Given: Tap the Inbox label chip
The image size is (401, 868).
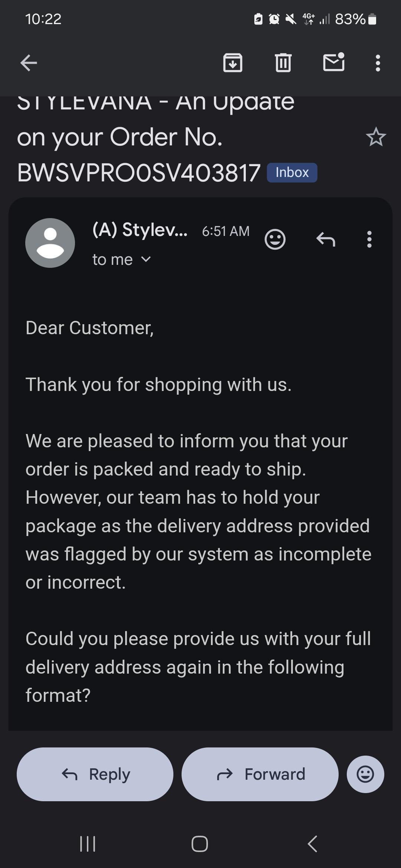Looking at the screenshot, I should click(292, 172).
